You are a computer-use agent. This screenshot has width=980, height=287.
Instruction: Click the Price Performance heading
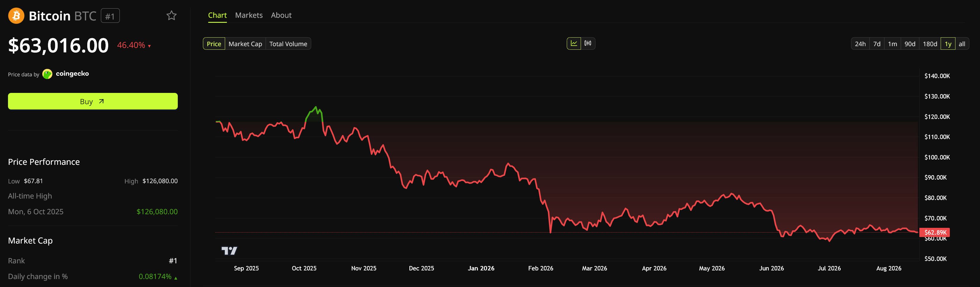[44, 162]
